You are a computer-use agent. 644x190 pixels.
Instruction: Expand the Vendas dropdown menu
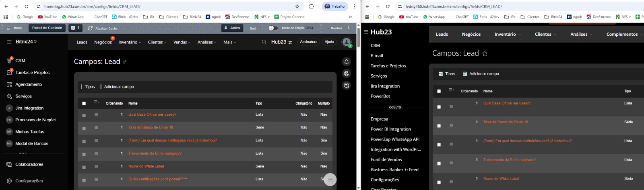pos(182,42)
